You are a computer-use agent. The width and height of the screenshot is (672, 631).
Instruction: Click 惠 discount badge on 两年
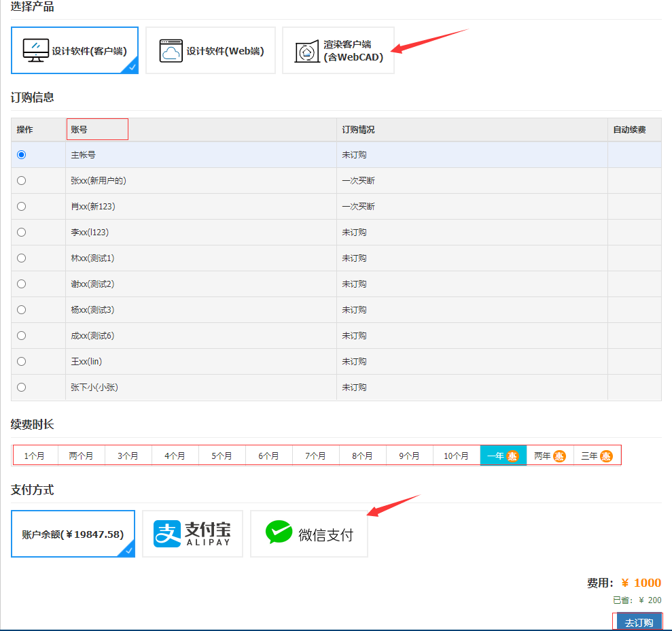coord(559,456)
